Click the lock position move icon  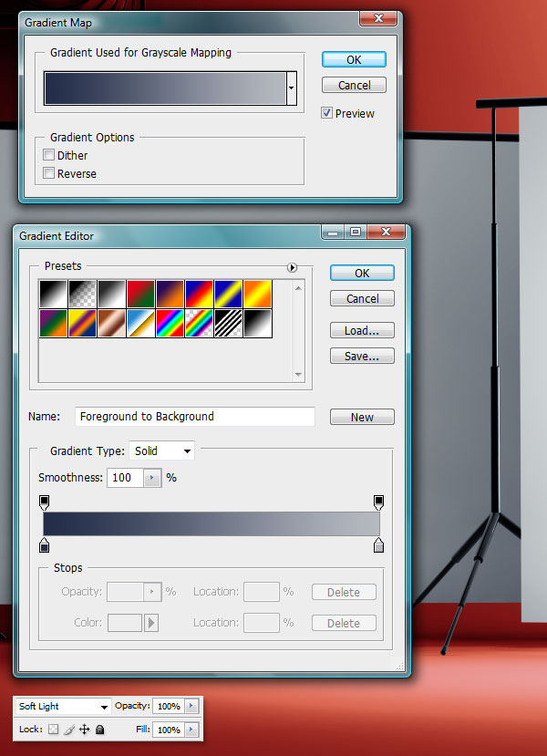(x=85, y=730)
